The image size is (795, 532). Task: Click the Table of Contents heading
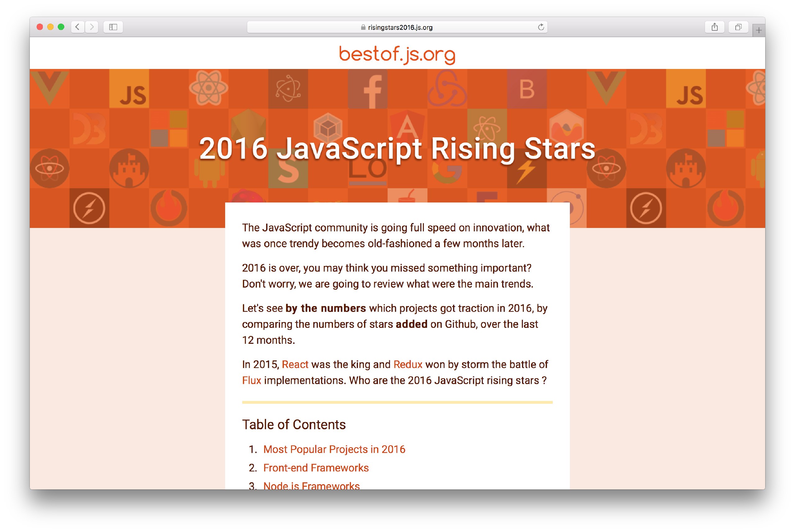[x=294, y=425]
